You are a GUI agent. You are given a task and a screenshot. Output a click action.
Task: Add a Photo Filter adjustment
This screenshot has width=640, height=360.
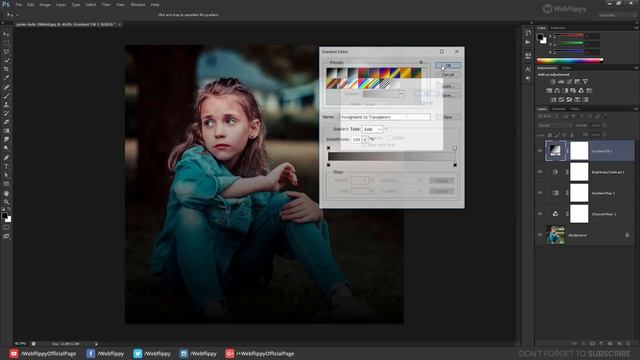pyautogui.click(x=573, y=91)
